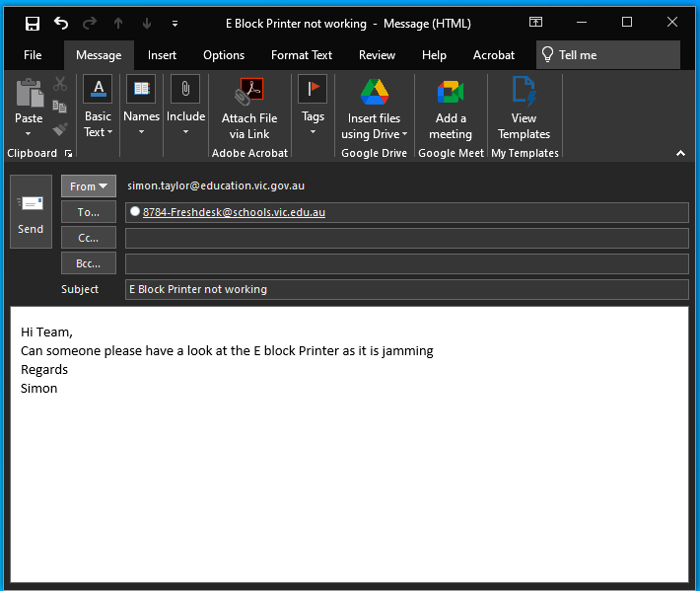Open the Paste options arrow
The height and width of the screenshot is (591, 700).
point(29,133)
